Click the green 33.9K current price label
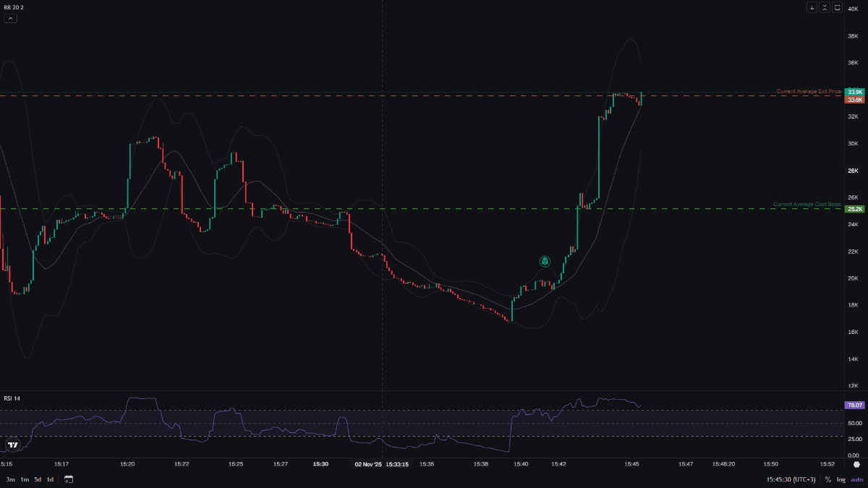 pos(855,92)
